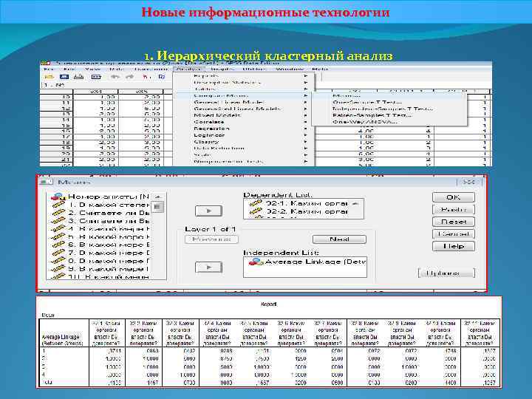This screenshot has width=532, height=399.
Task: Open the Help menu in SPSS menu bar
Action: coord(320,69)
